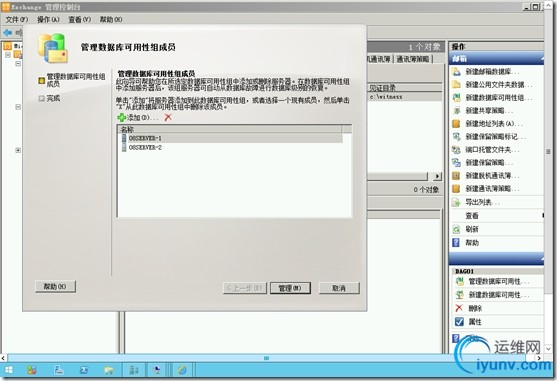Screen dimensions: 557x381
Task: Click New Address Book Policy icon (新建通讯簿策略)
Action: tap(456, 189)
